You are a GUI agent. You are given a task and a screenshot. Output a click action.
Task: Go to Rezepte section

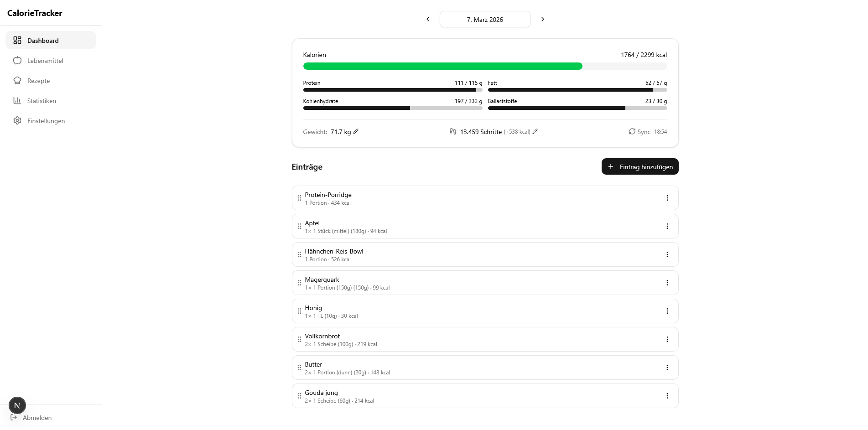38,81
